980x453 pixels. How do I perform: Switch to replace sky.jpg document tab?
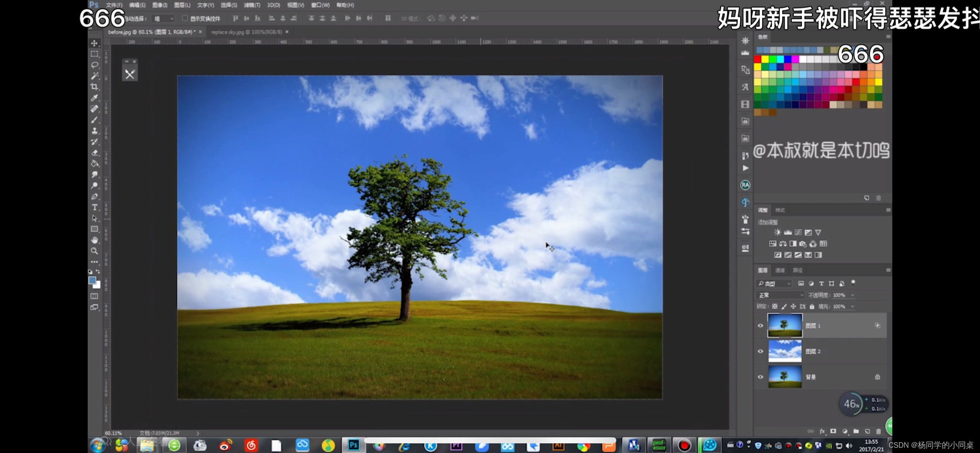coord(246,32)
